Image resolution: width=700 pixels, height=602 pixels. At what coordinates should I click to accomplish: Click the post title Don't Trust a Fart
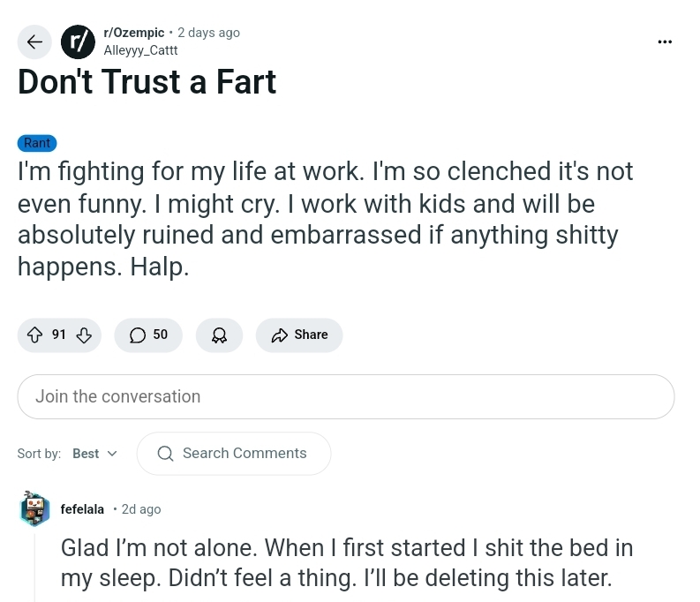click(147, 82)
